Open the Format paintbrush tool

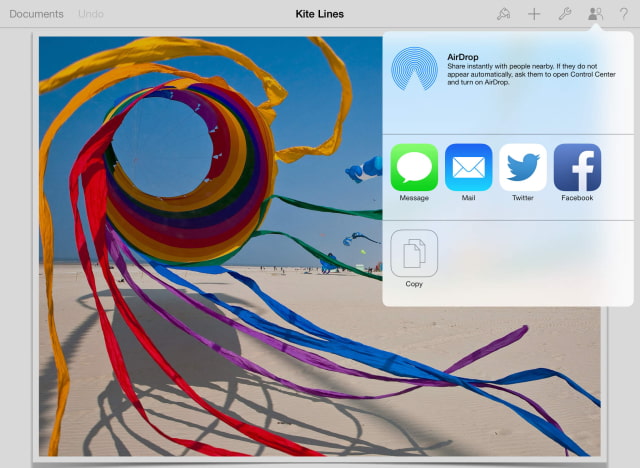tap(503, 14)
